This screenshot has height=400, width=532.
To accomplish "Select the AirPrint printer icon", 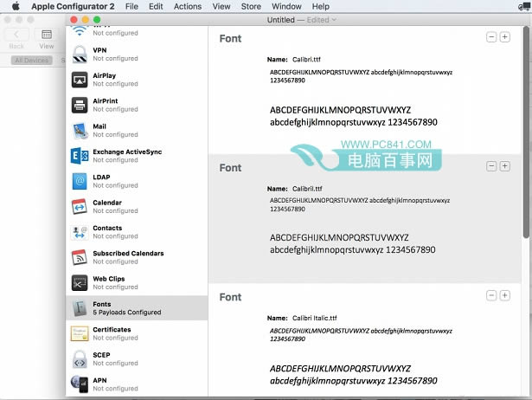I will (x=80, y=106).
